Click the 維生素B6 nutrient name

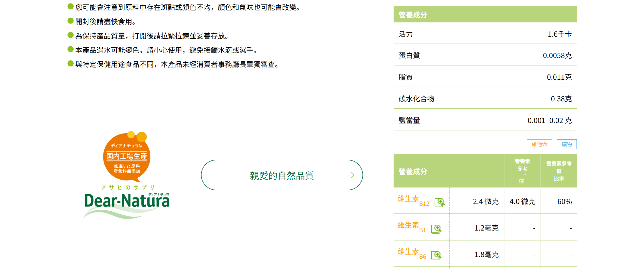click(x=412, y=253)
